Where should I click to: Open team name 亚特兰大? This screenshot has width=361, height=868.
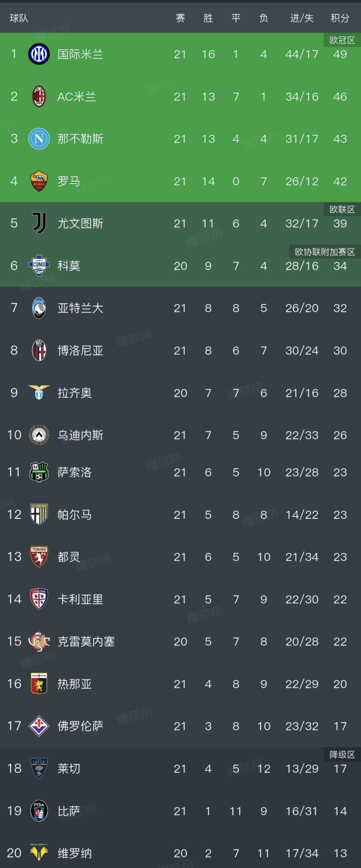point(80,308)
